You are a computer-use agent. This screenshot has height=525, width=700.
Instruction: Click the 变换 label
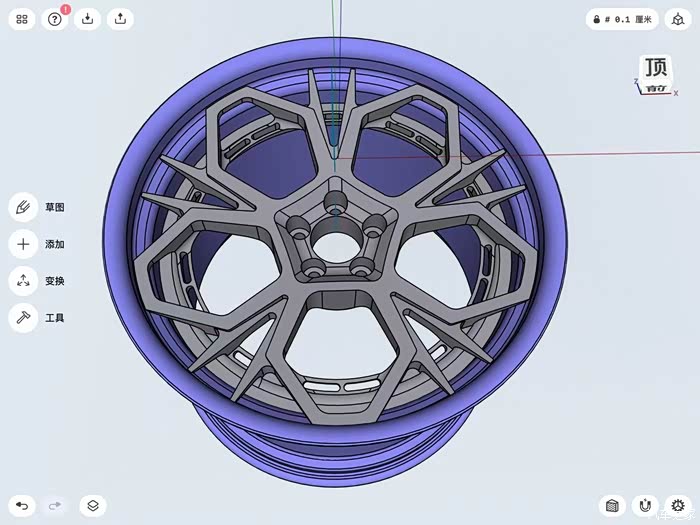coord(54,281)
